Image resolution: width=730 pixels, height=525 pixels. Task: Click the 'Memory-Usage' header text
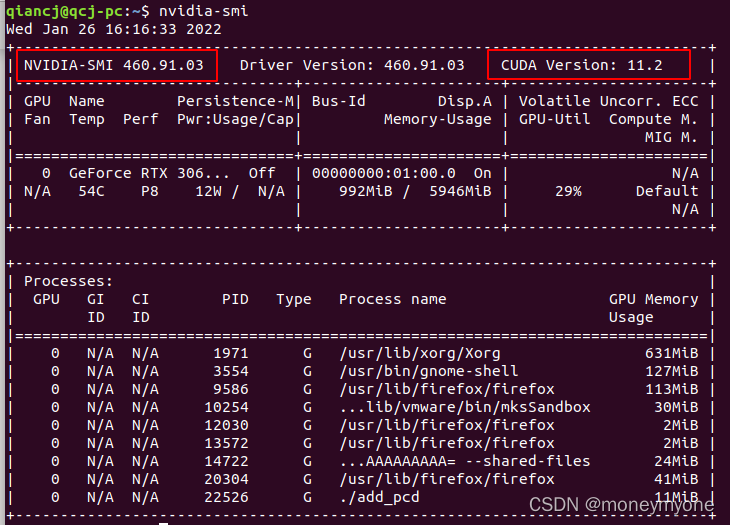coord(438,120)
